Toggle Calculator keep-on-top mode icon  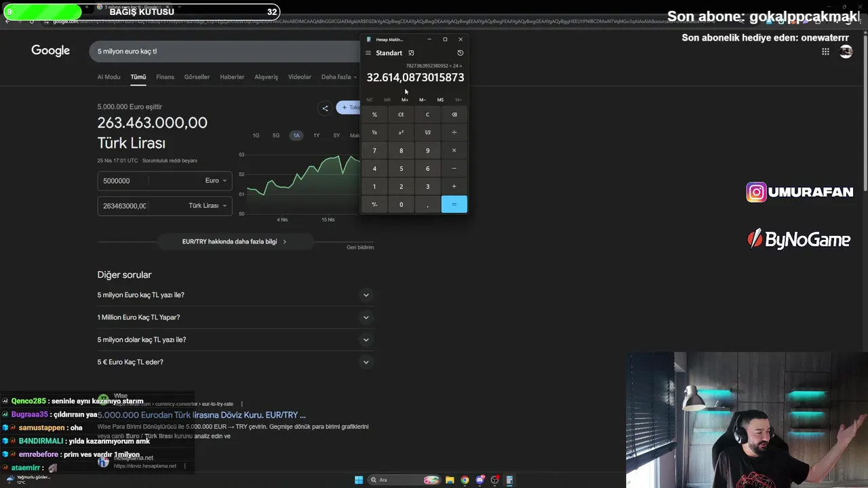click(x=411, y=53)
